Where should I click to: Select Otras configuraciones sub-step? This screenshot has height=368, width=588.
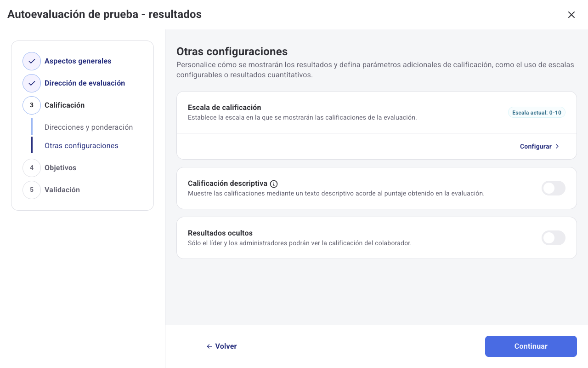[81, 146]
